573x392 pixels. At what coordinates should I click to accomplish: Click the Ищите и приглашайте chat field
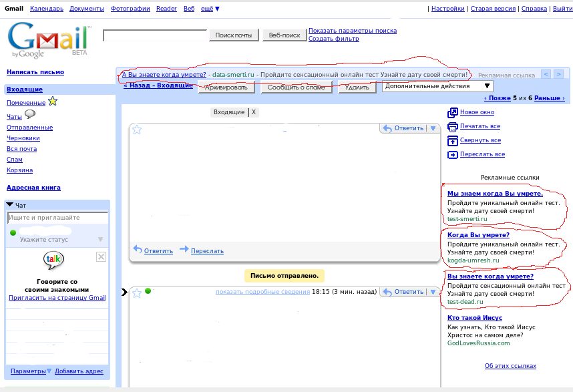(57, 218)
